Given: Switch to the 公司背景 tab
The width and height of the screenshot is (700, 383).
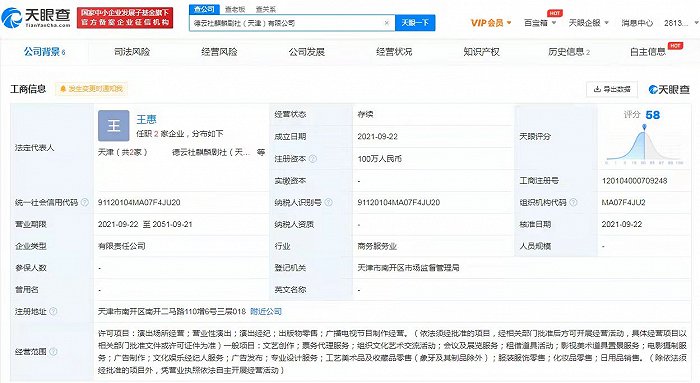Looking at the screenshot, I should (x=44, y=52).
